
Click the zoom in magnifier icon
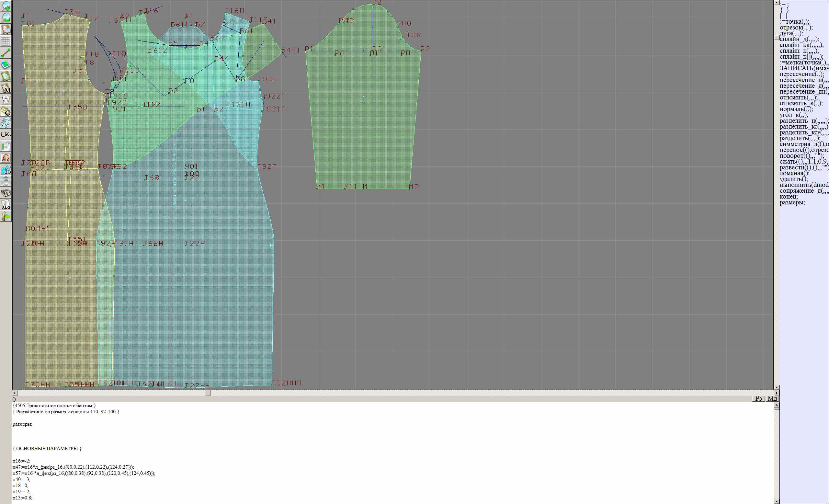(x=6, y=6)
